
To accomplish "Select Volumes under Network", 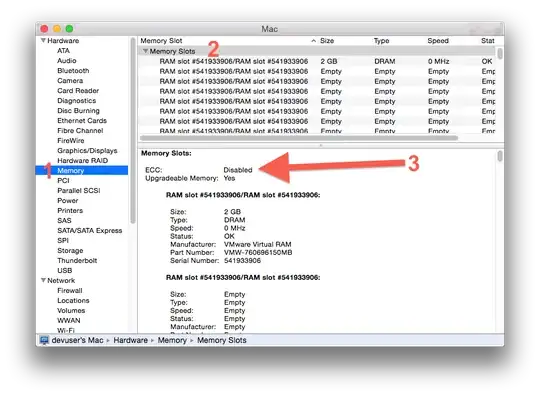I will [x=71, y=310].
